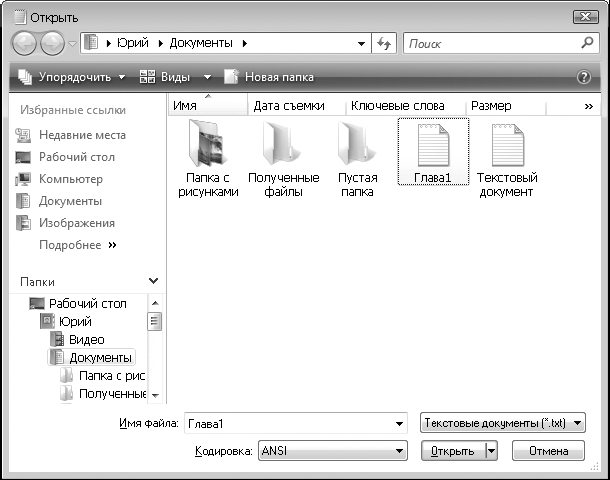The image size is (610, 480).
Task: Go to 'Недавние места' favorite link
Action: pos(82,135)
